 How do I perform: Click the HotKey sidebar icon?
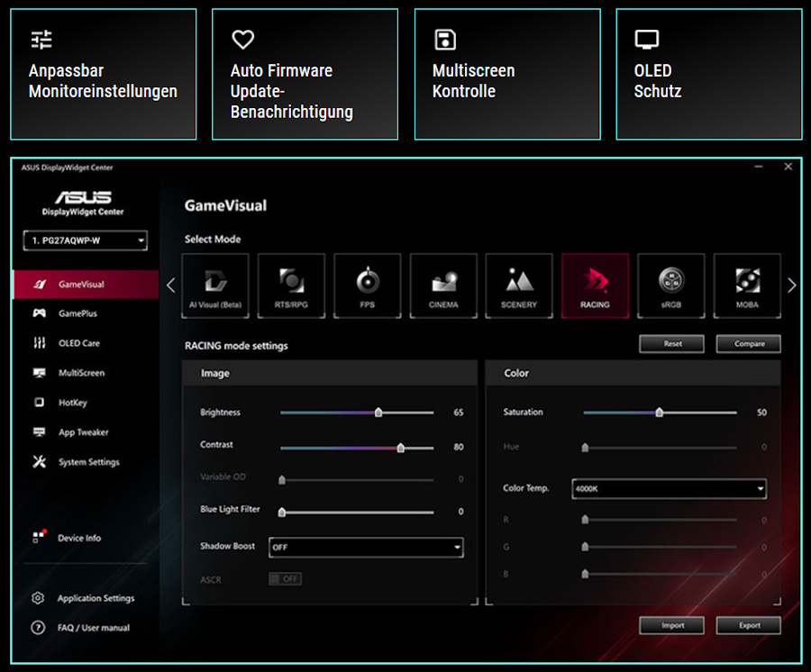pyautogui.click(x=39, y=402)
